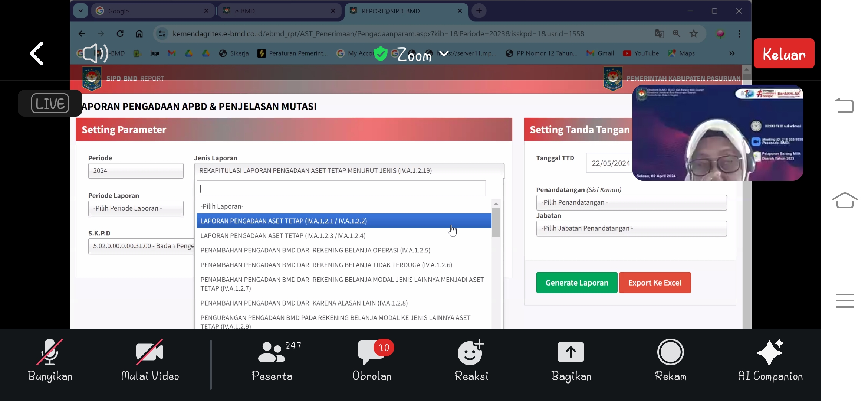
Task: Open the AI Companion icon
Action: [x=770, y=353]
